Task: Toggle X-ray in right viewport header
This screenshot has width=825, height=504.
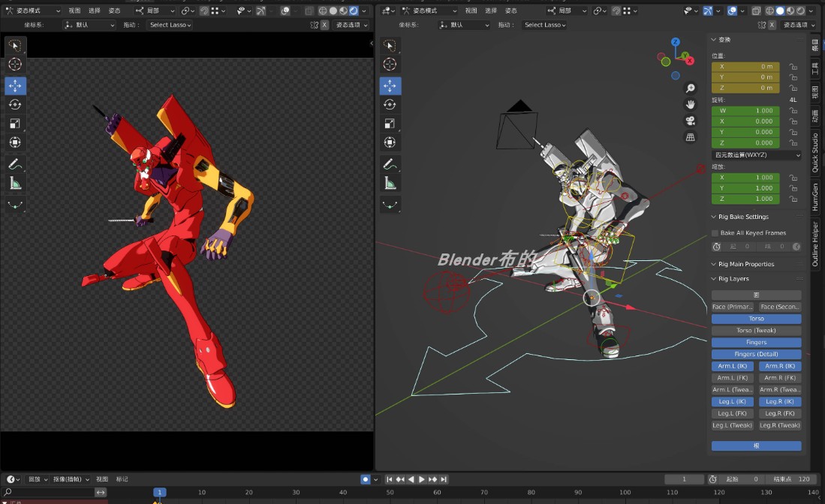Action: [756, 10]
